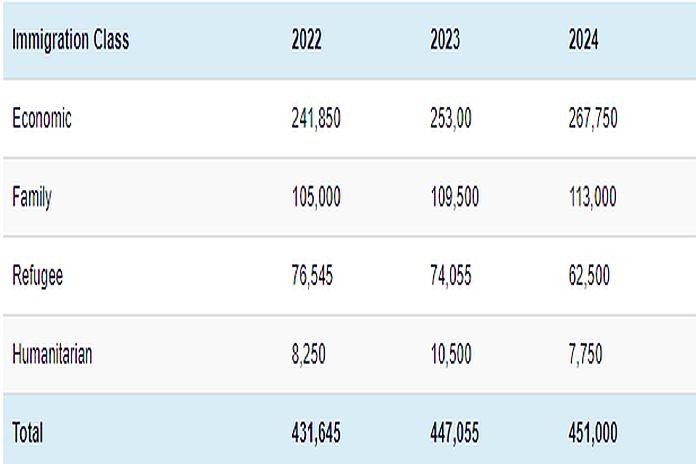Click the Humanitarian 2023 value 10,500
This screenshot has height=464, width=696.
[x=451, y=354]
